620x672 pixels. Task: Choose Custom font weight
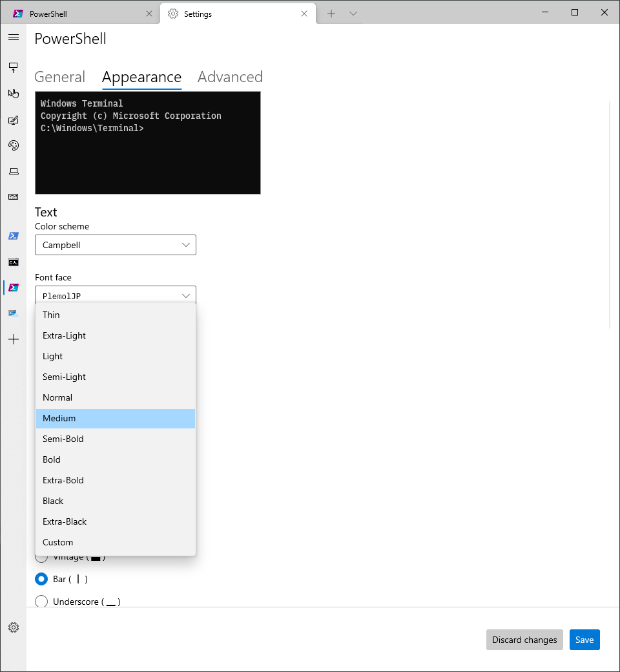pyautogui.click(x=115, y=543)
